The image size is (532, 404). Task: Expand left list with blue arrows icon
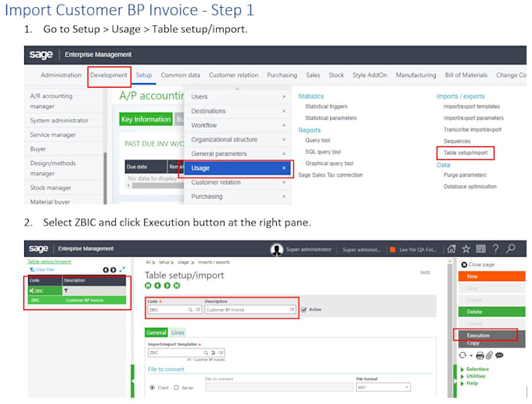[122, 269]
